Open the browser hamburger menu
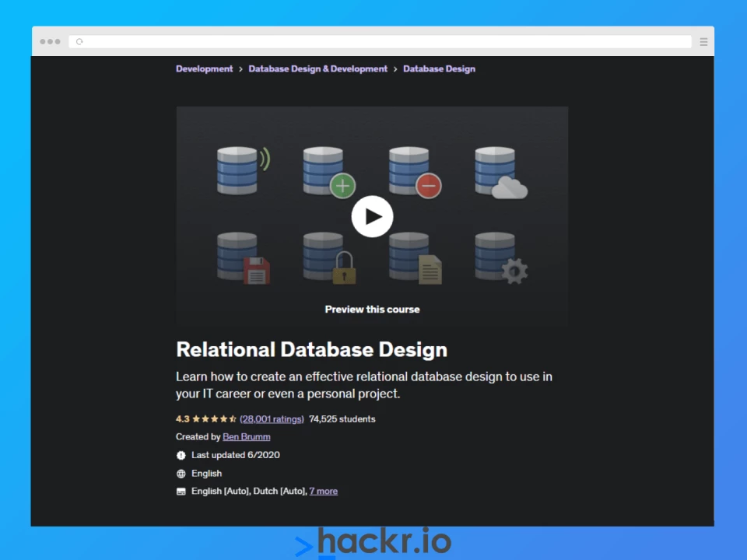747x560 pixels. [x=703, y=42]
